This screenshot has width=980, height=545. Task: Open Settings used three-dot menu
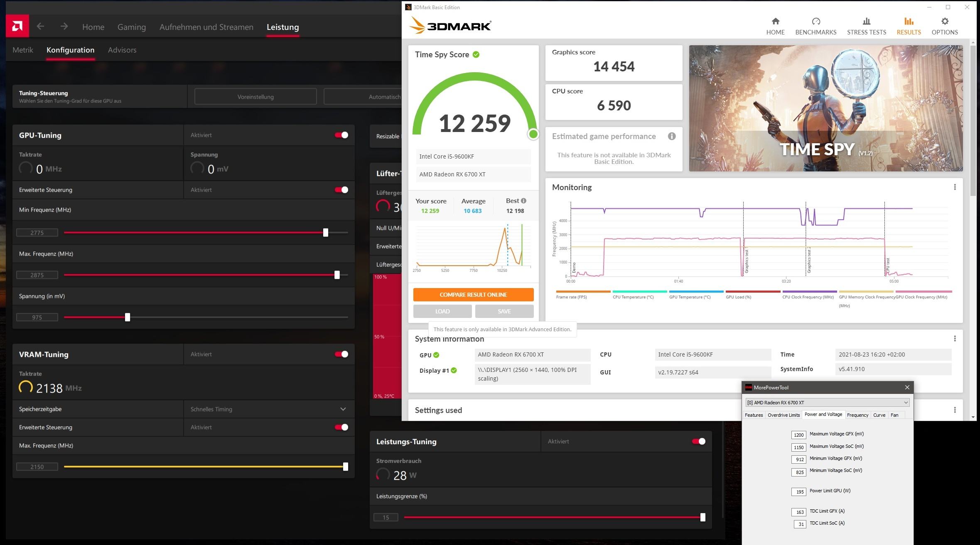pyautogui.click(x=955, y=410)
